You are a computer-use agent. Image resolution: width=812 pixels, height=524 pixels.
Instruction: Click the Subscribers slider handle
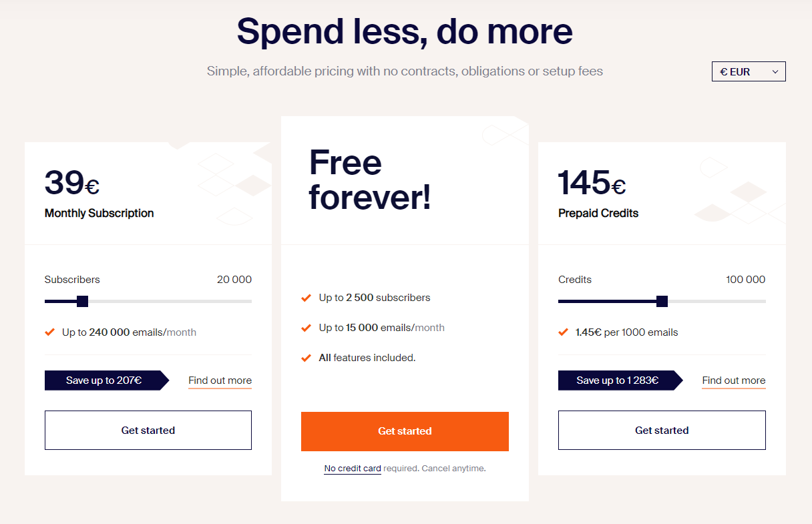click(83, 301)
